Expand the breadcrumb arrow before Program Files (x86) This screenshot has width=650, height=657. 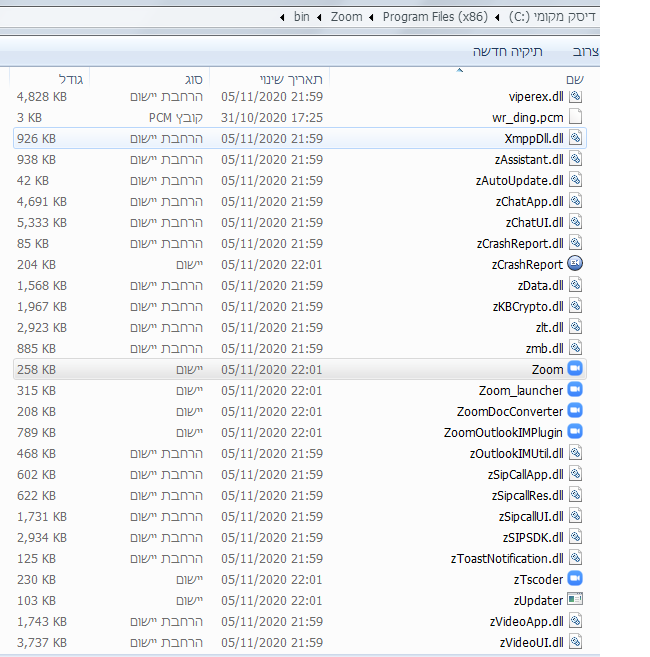371,17
